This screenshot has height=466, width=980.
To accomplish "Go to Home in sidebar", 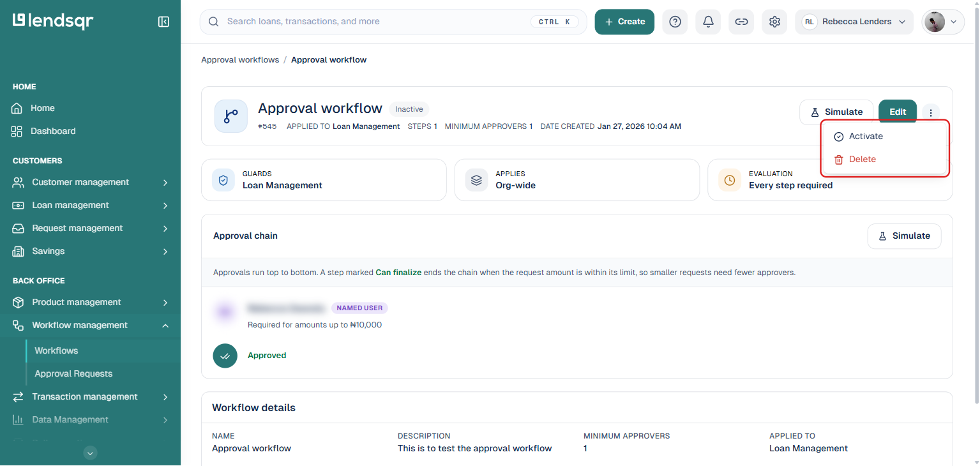I will tap(43, 108).
